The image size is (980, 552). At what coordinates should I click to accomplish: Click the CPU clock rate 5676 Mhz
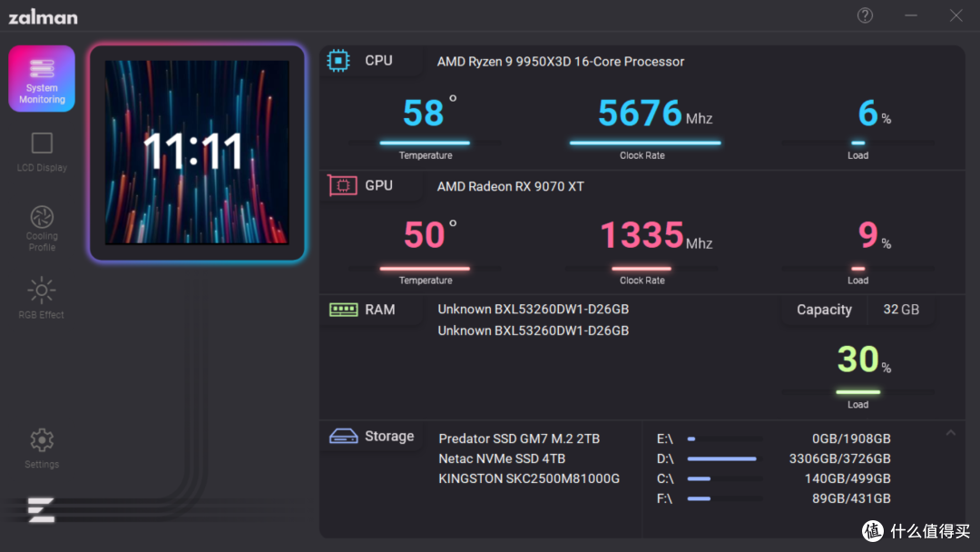tap(655, 113)
